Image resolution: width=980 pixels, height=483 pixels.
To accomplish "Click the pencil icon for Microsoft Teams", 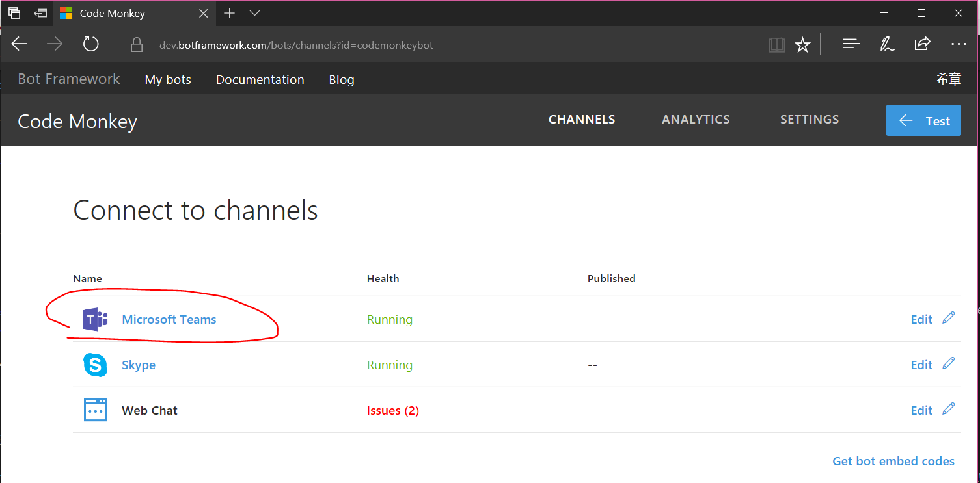I will (949, 318).
